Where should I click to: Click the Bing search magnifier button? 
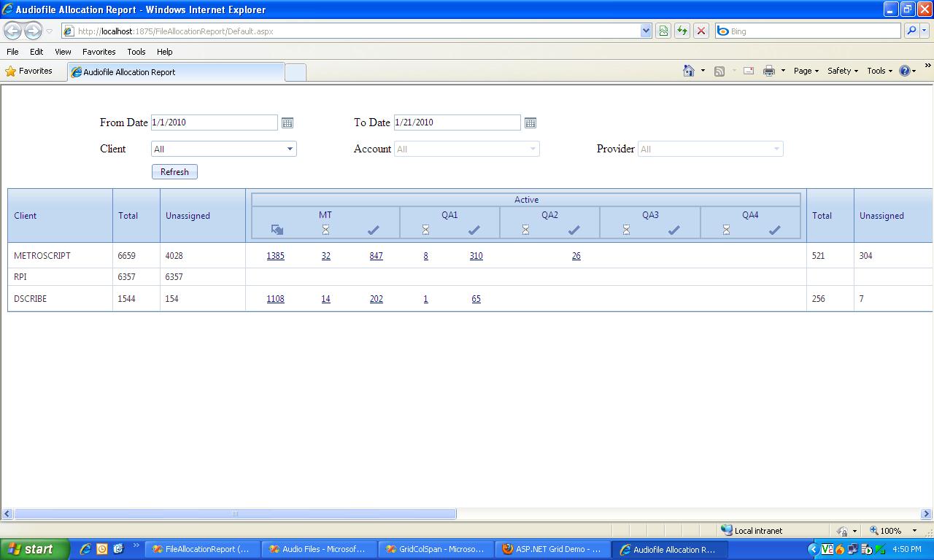911,31
